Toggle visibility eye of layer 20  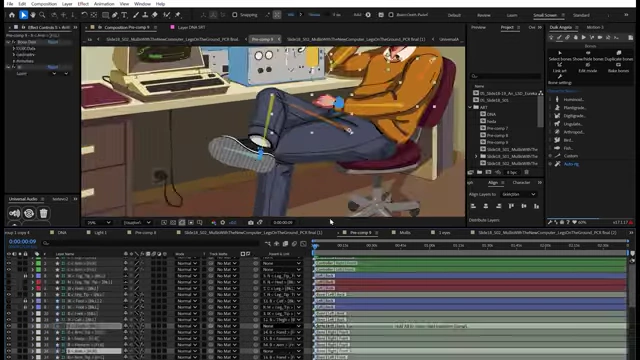(9, 313)
